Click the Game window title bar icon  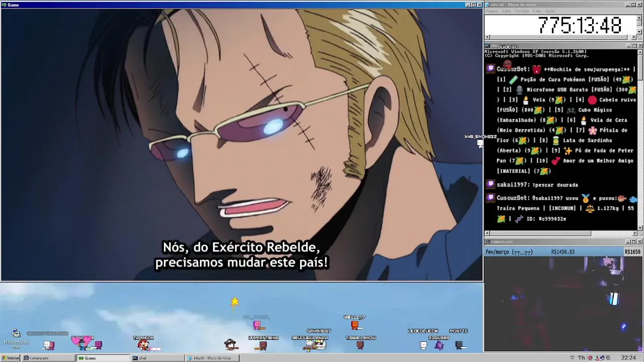tap(4, 5)
